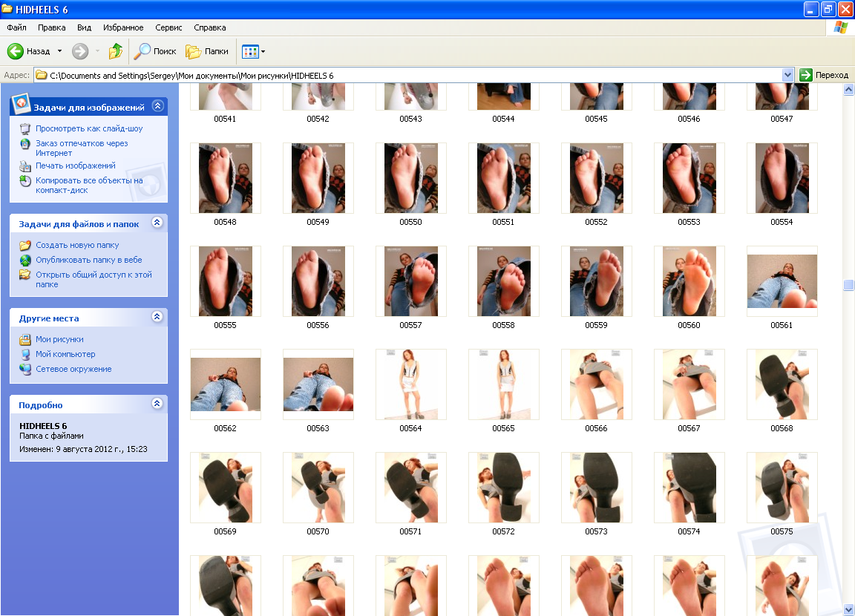The height and width of the screenshot is (616, 855).
Task: Click the green Назад back arrow
Action: point(16,51)
